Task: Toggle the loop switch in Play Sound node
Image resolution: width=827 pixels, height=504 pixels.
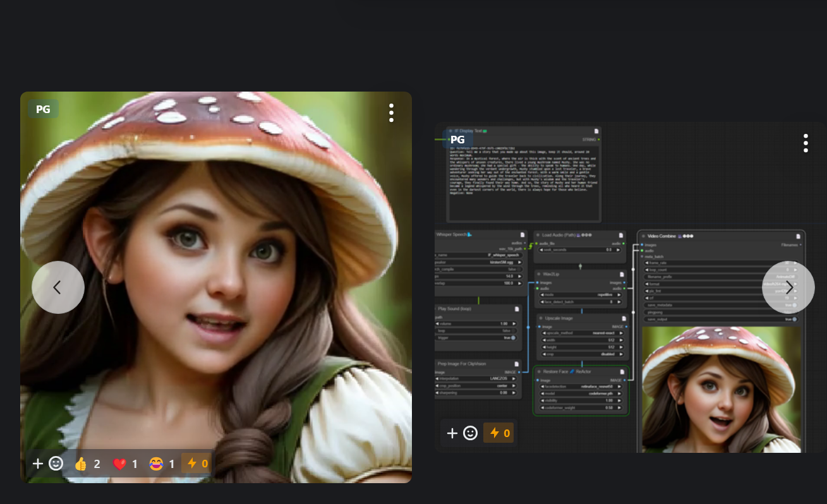Action: pos(512,330)
